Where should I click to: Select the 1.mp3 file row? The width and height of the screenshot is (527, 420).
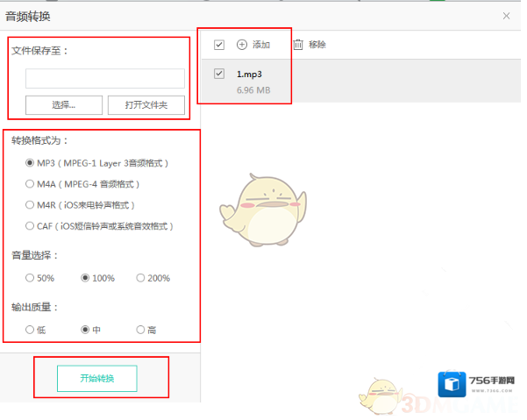[351, 82]
